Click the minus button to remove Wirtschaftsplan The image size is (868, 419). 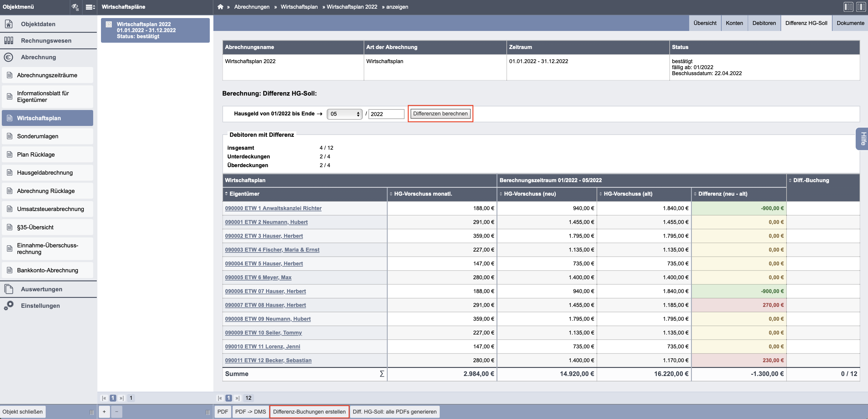click(117, 411)
